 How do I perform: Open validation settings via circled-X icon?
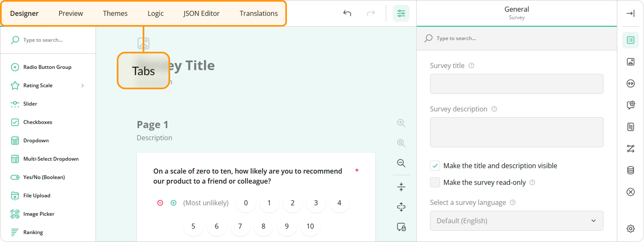[x=630, y=192]
